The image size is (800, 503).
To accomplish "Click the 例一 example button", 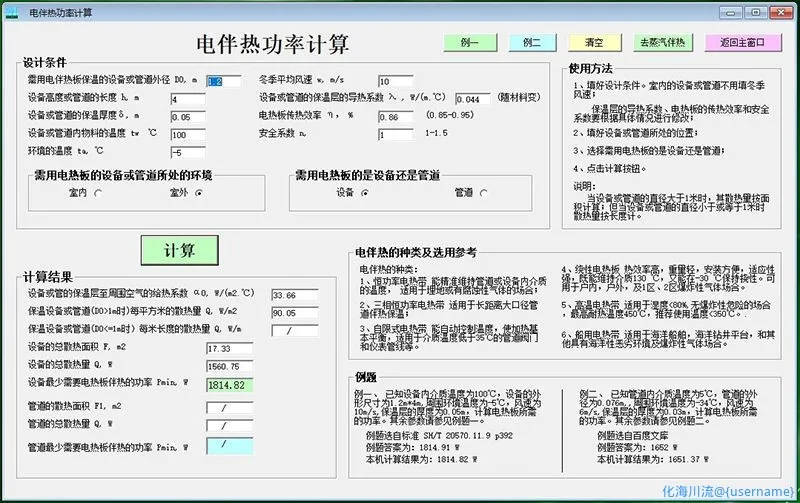I will point(470,43).
